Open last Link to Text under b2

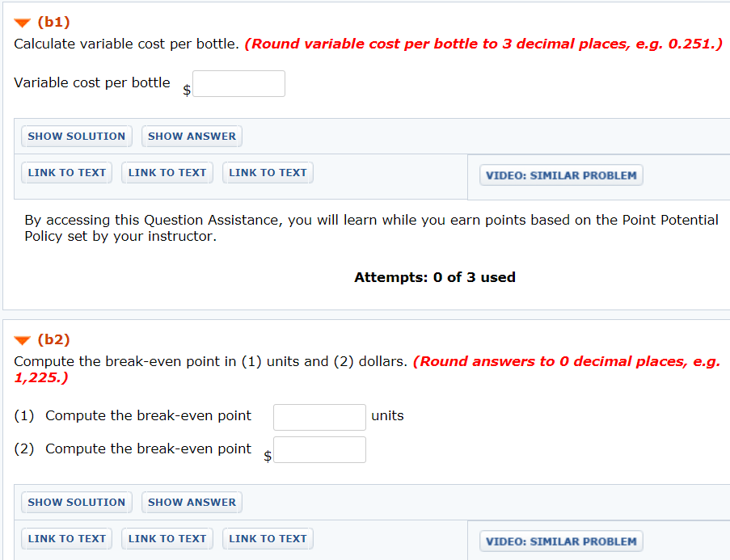(x=268, y=539)
